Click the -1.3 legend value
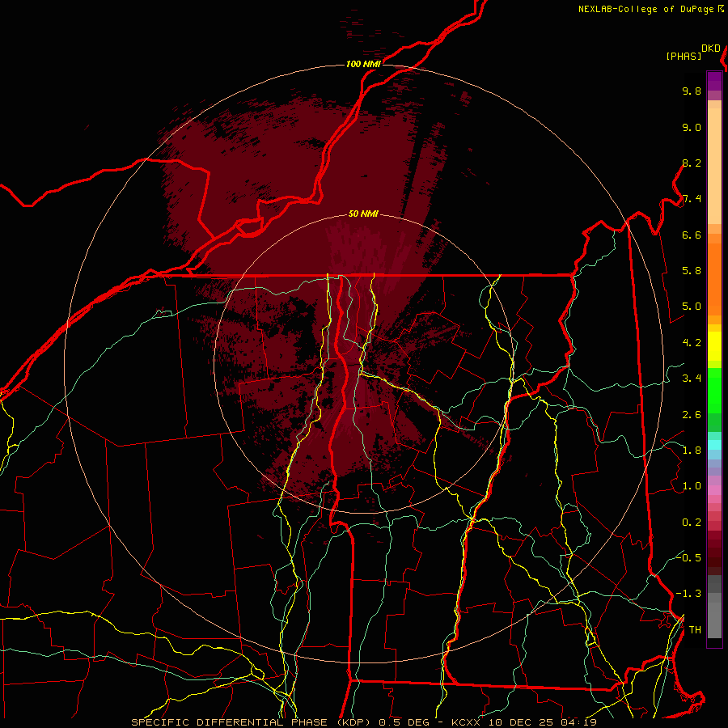 688,594
